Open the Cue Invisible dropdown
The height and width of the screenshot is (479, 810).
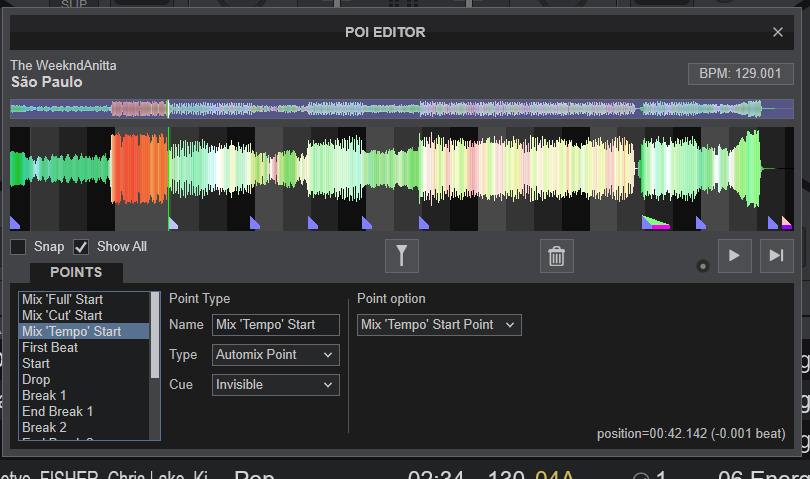(x=275, y=385)
